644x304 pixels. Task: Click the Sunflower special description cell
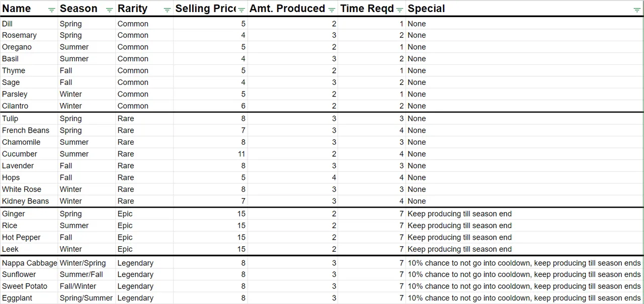coord(525,274)
